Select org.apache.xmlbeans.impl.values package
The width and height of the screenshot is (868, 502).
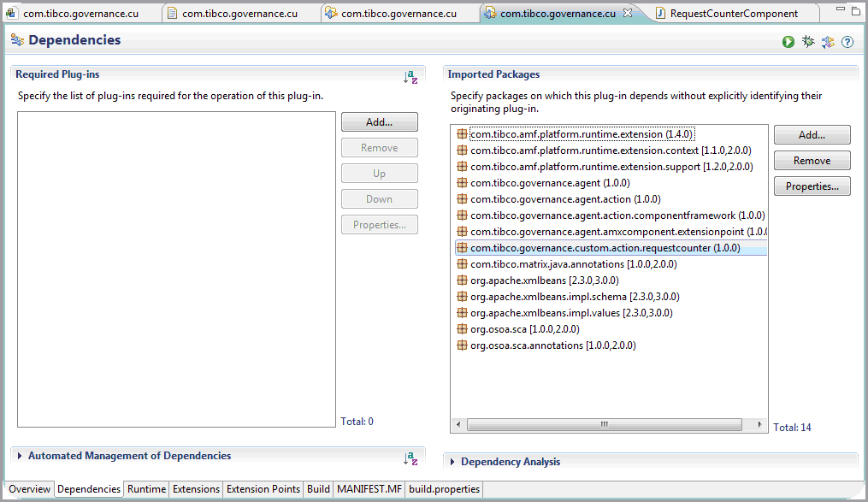pos(570,313)
